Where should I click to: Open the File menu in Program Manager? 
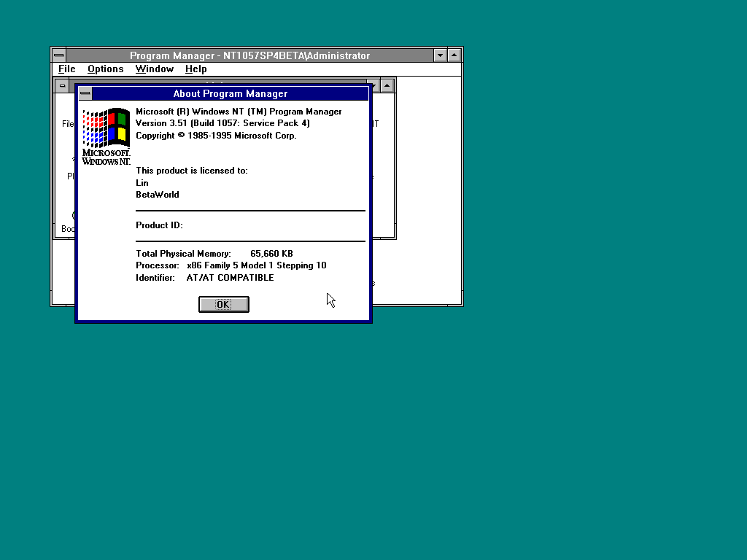click(x=66, y=69)
